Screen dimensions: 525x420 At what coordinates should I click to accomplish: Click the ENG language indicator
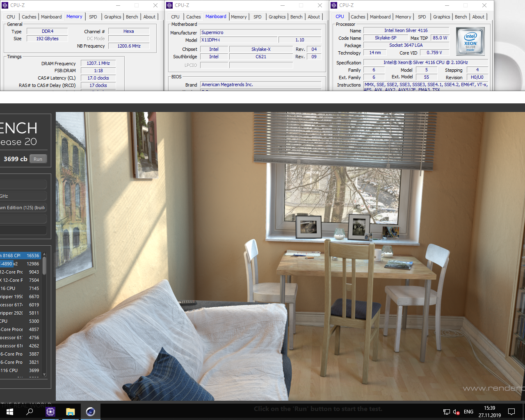click(x=468, y=412)
